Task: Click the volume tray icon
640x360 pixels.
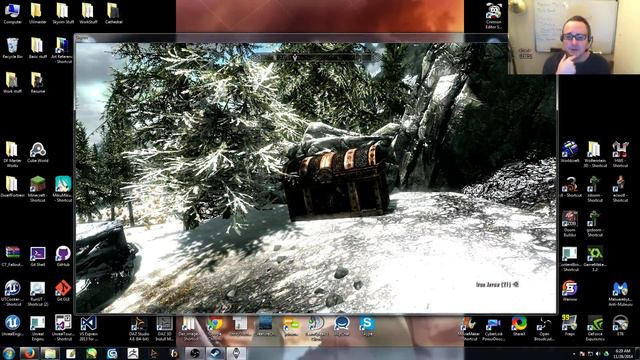Action: click(x=598, y=353)
